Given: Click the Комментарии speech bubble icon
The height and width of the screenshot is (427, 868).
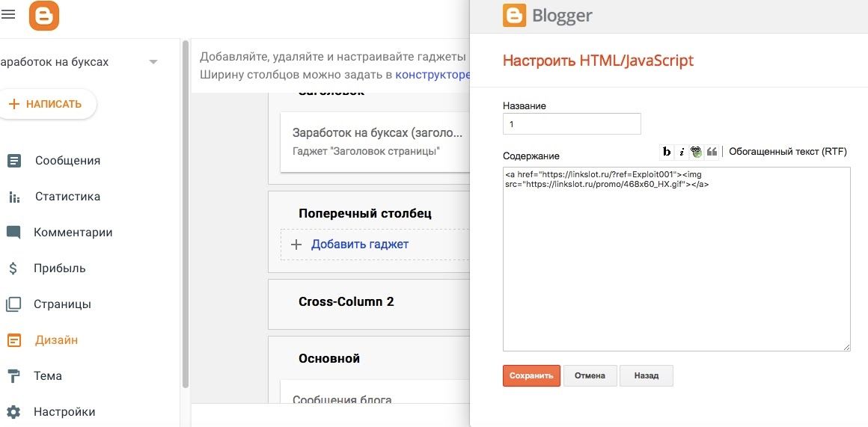Looking at the screenshot, I should [x=13, y=233].
